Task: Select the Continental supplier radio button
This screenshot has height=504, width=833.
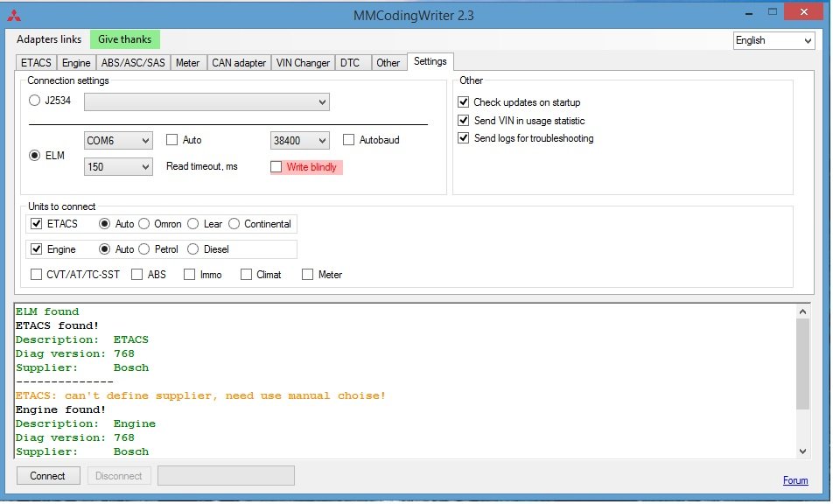Action: click(x=234, y=224)
